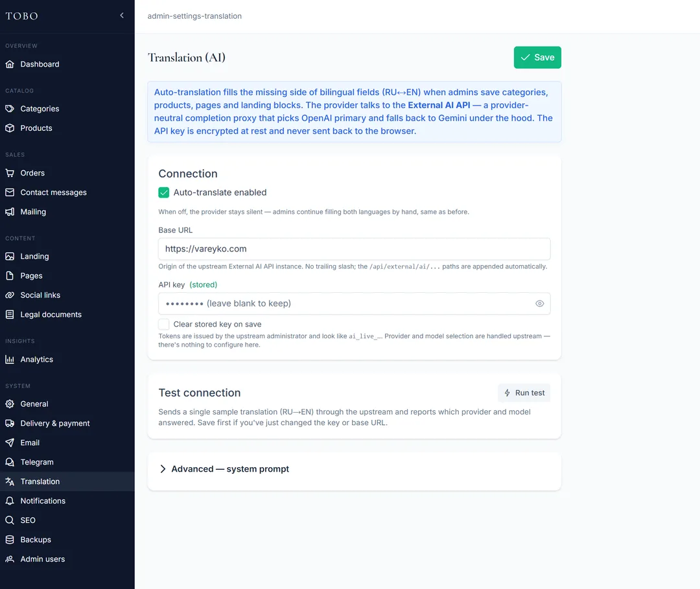The width and height of the screenshot is (700, 589).
Task: Click the Categories tag icon
Action: 10,109
